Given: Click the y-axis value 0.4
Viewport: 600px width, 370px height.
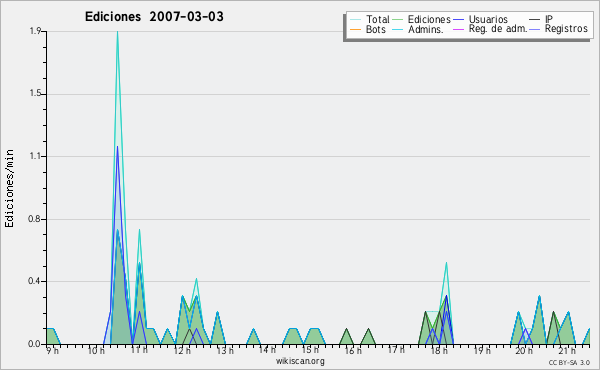Looking at the screenshot, I should (x=34, y=281).
